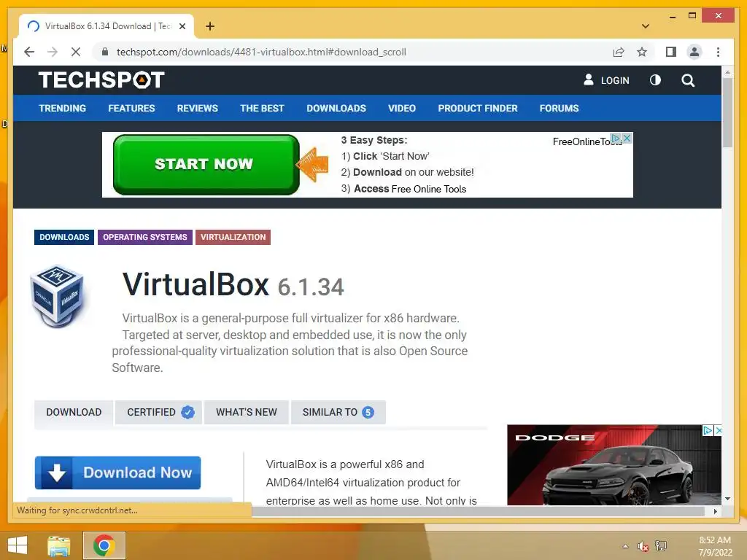The width and height of the screenshot is (747, 560).
Task: Open the VIDEO menu item
Action: click(402, 108)
